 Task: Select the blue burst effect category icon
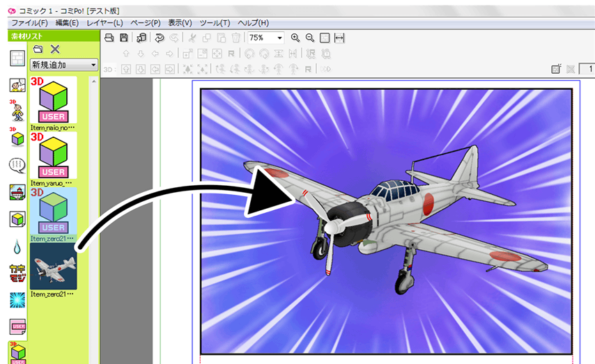click(17, 300)
